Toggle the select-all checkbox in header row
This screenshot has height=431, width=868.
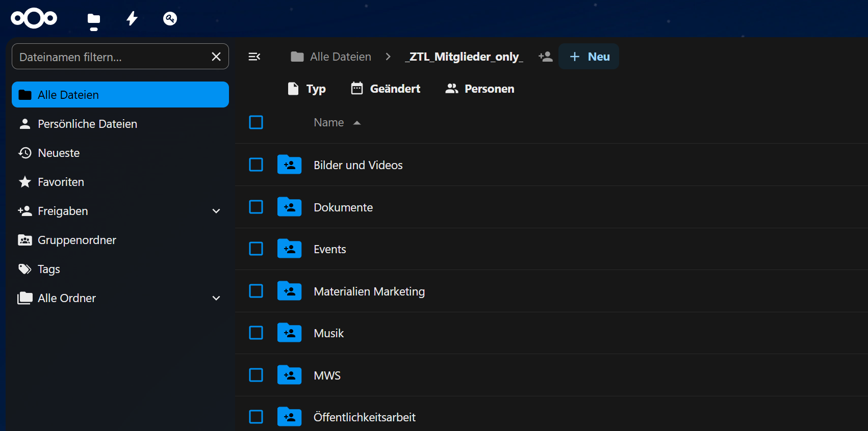[x=256, y=122]
